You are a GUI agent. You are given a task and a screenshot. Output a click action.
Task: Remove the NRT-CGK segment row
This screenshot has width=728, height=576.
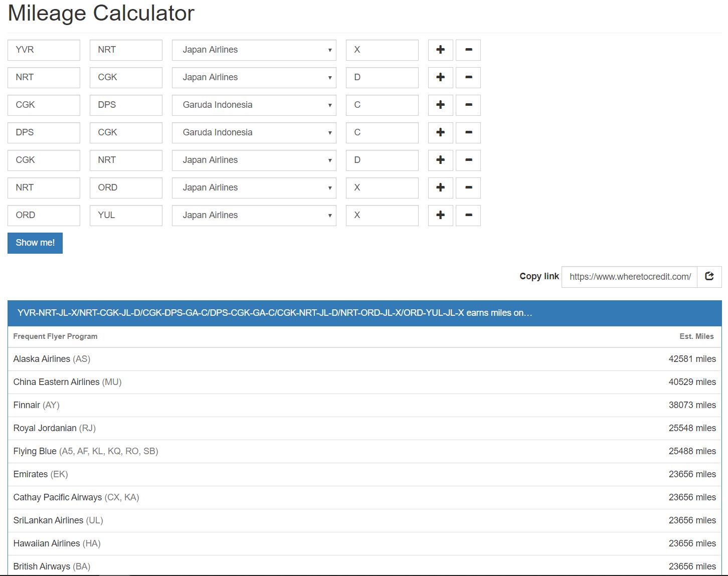[468, 78]
